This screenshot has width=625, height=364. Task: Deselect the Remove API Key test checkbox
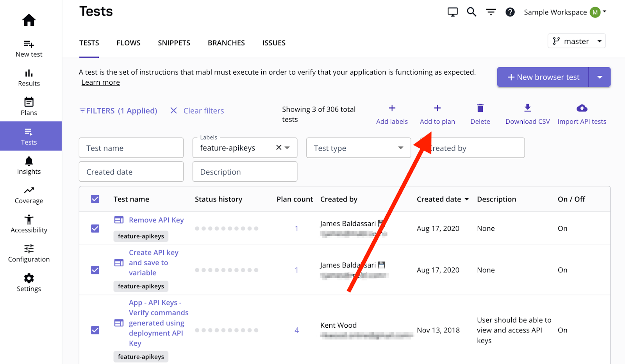pos(95,228)
